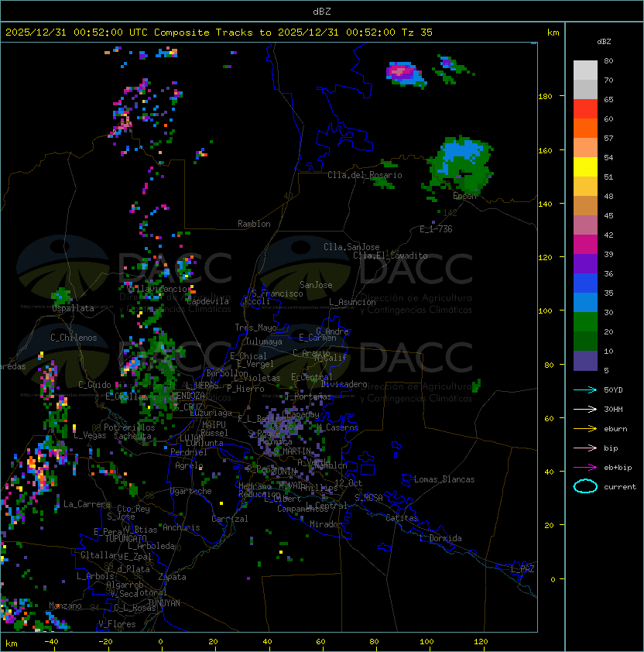
Task: Click the 'Mirador' map label
Action: (326, 524)
